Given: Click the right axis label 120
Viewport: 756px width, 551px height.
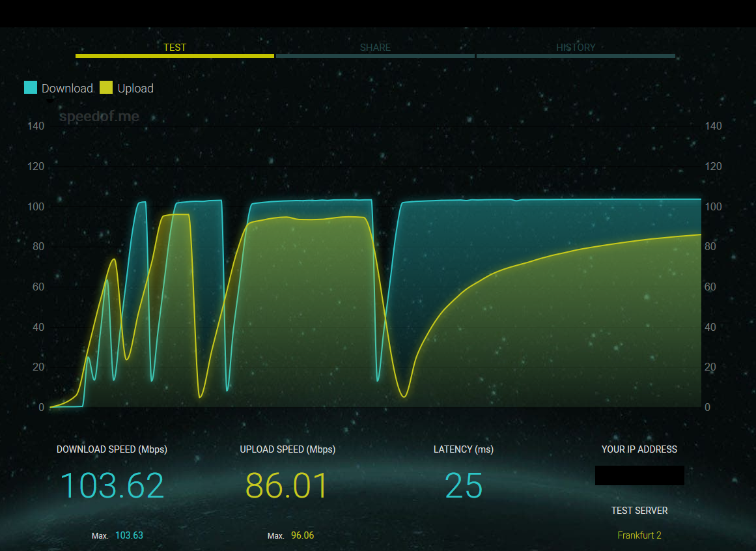Looking at the screenshot, I should [x=713, y=166].
